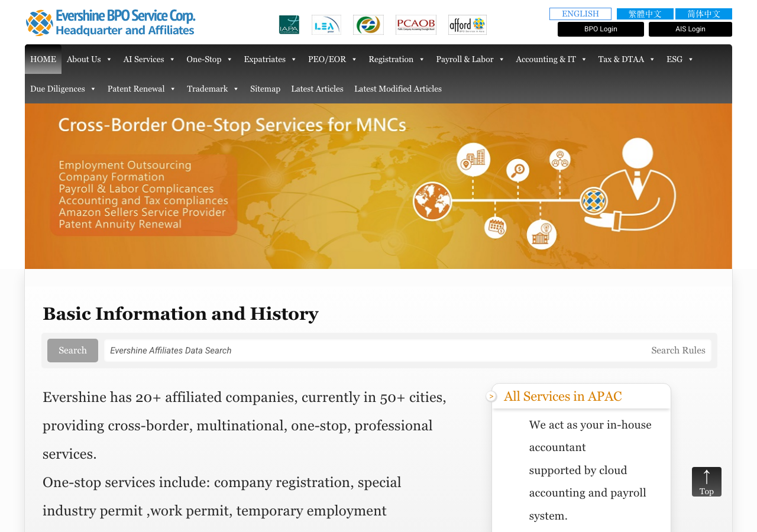Click the Basic Information and History heading

[x=180, y=313]
